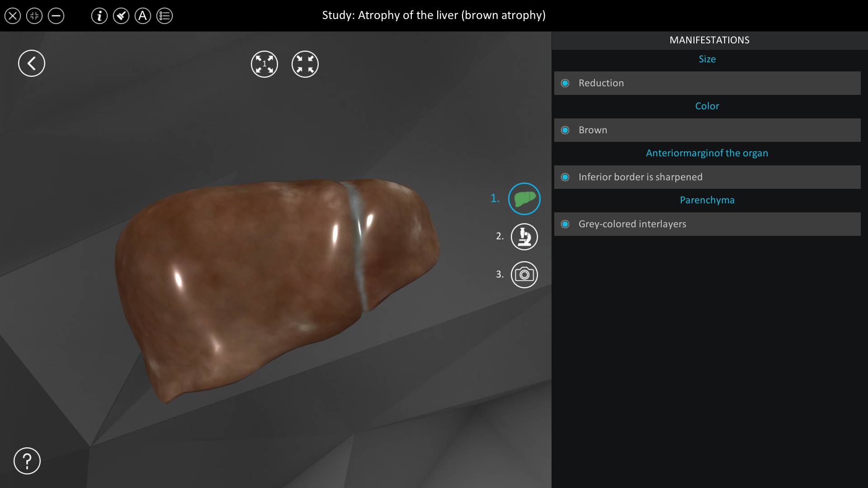Image resolution: width=868 pixels, height=488 pixels.
Task: Click the MANIFESTATIONS panel header
Action: coord(709,40)
